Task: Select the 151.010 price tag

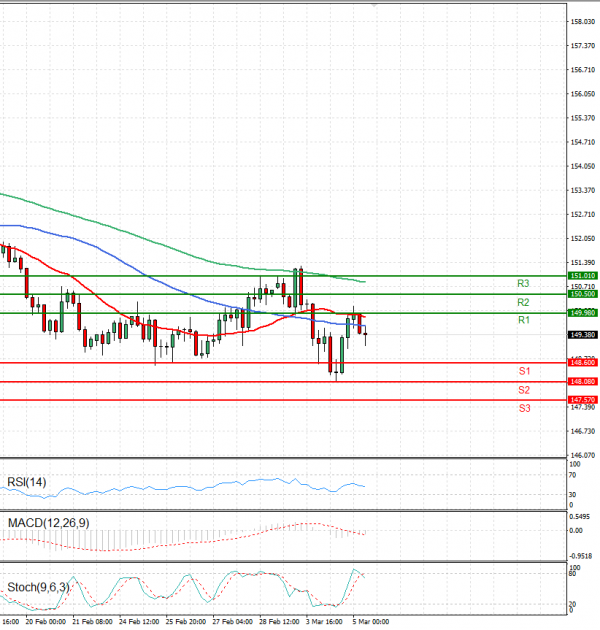Action: pyautogui.click(x=582, y=276)
